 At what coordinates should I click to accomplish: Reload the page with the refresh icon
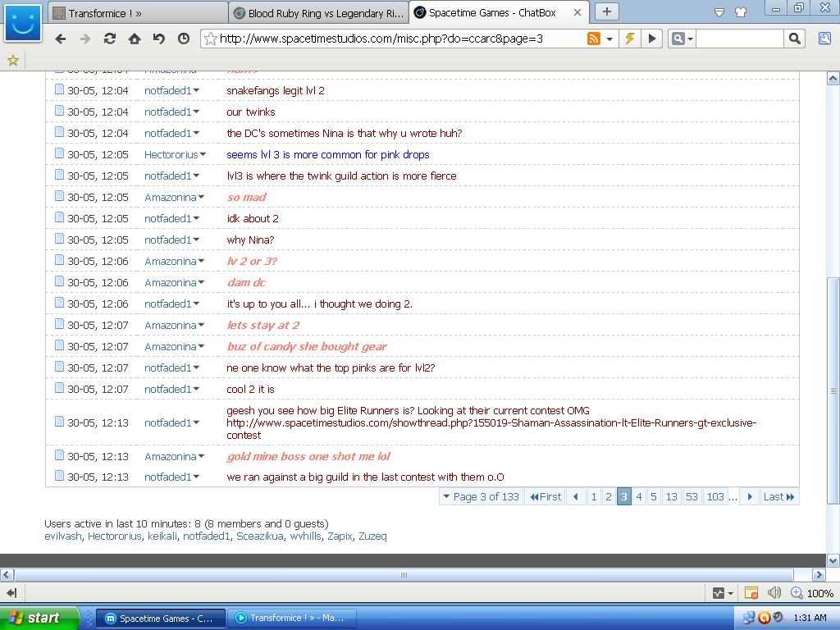(x=110, y=39)
